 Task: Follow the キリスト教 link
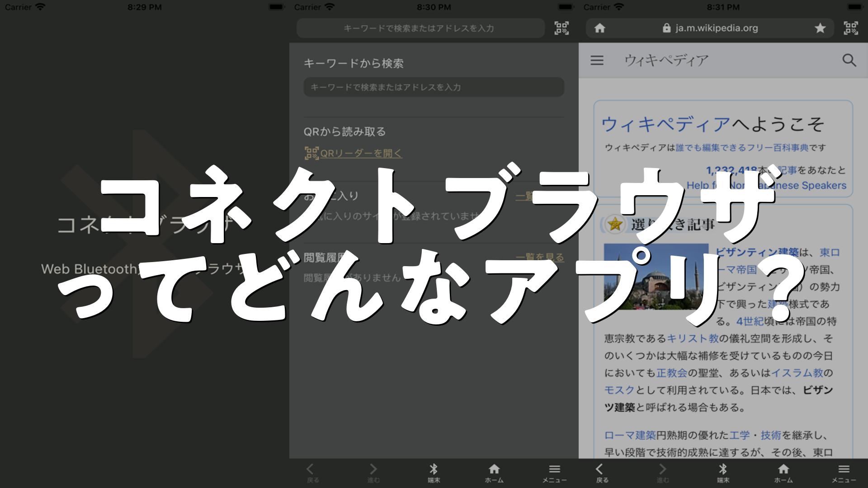693,338
